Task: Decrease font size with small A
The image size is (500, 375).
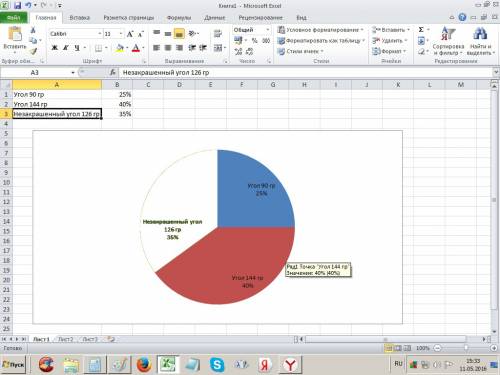Action: (141, 34)
